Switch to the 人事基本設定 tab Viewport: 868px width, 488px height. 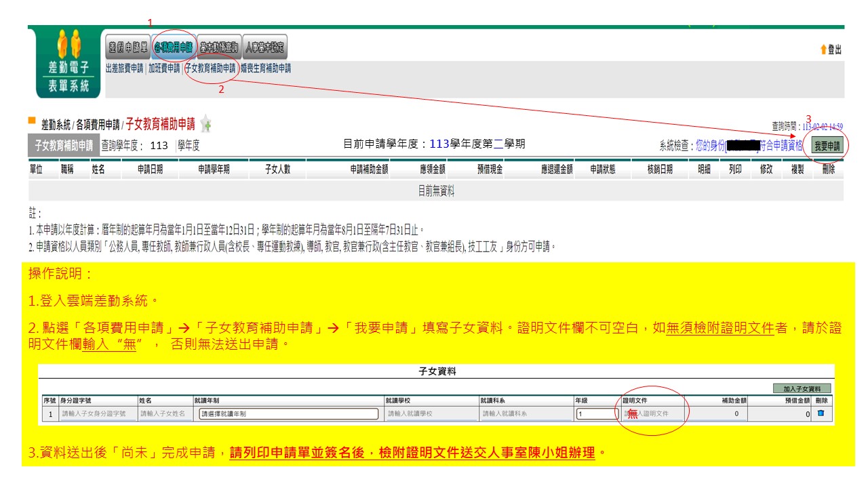point(264,47)
